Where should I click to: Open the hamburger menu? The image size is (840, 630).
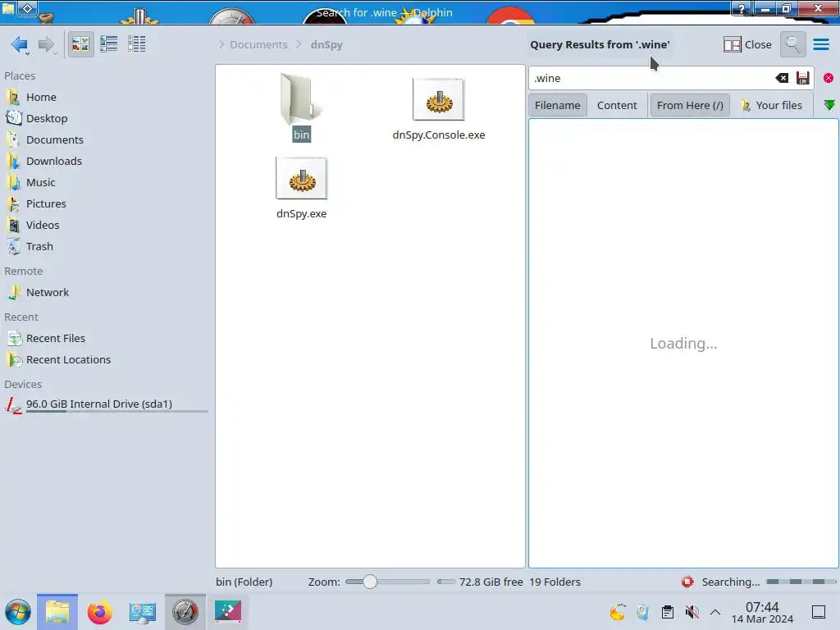[x=821, y=44]
